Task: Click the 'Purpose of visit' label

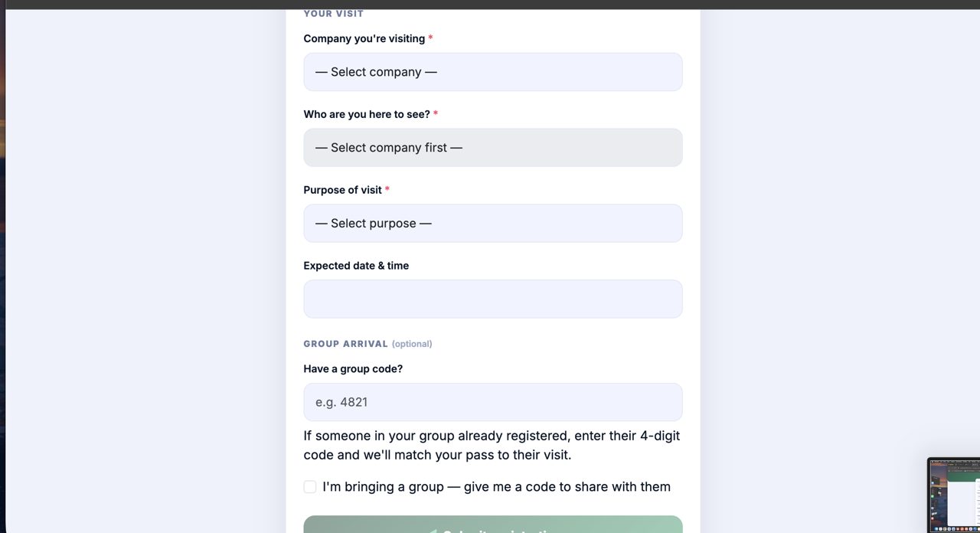Action: pos(342,190)
